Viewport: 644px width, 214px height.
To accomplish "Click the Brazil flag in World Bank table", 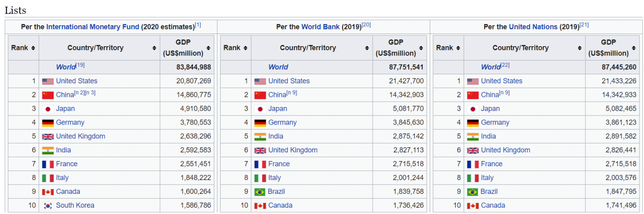I will (260, 192).
